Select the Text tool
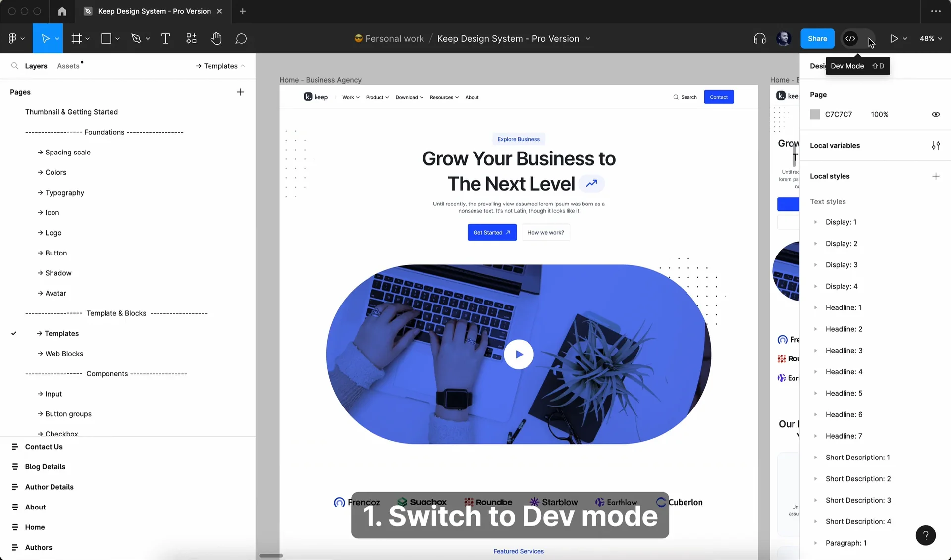The width and height of the screenshot is (951, 560). point(166,38)
